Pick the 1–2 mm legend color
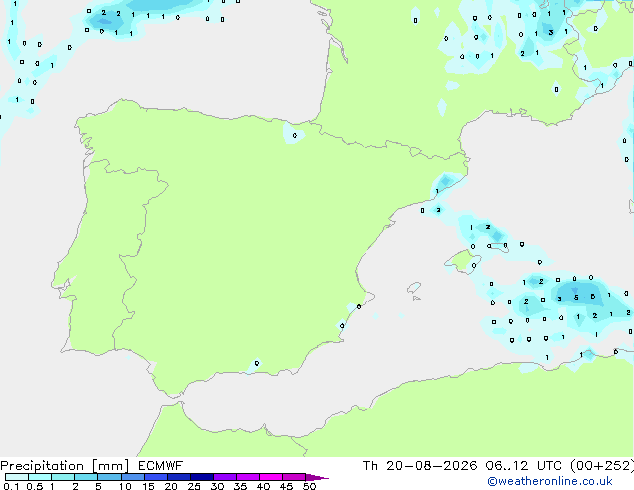 (x=63, y=477)
